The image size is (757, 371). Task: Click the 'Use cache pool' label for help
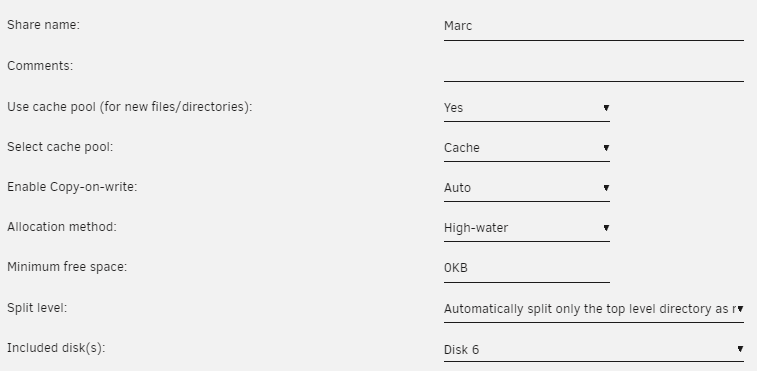[x=129, y=107]
